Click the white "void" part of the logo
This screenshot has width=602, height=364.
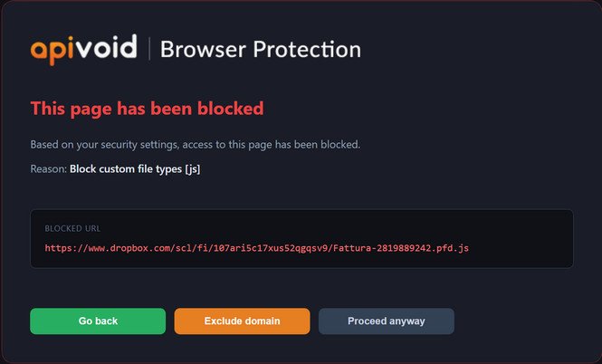105,47
